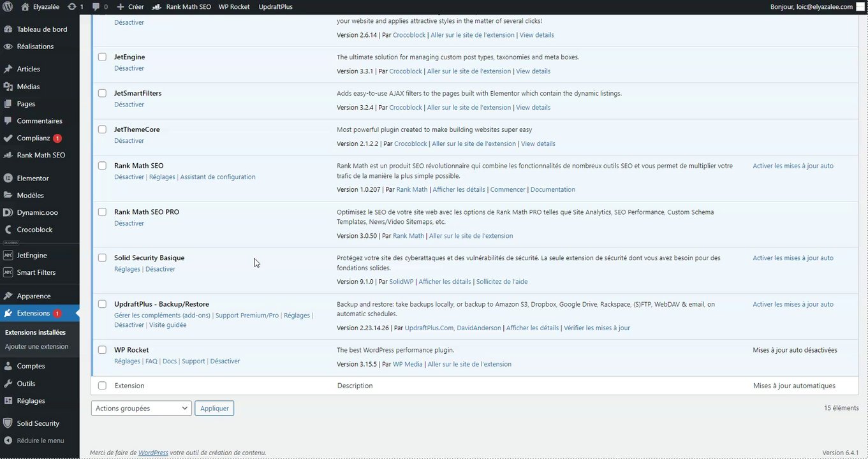Click the WordPress logo icon in admin bar
This screenshot has width=868, height=459.
point(8,6)
